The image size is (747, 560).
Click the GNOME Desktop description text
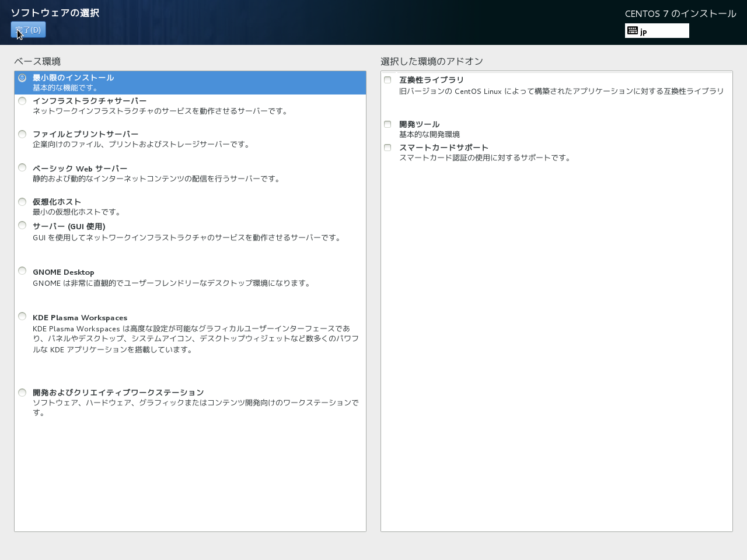coord(172,283)
